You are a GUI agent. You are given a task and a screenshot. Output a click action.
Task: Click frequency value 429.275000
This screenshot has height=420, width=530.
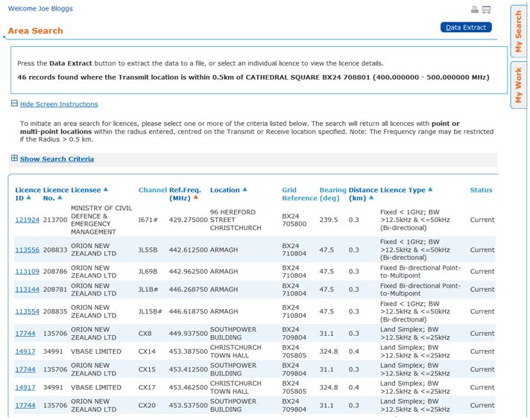(x=189, y=220)
